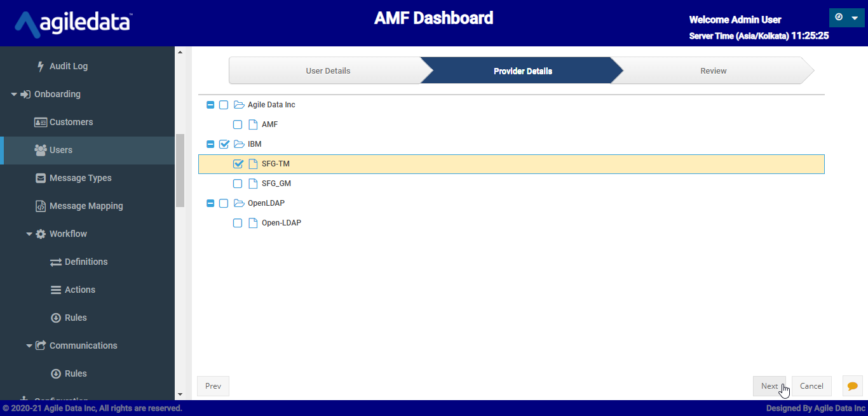Enable the Open-LDAP checkbox
868x416 pixels.
(x=238, y=223)
